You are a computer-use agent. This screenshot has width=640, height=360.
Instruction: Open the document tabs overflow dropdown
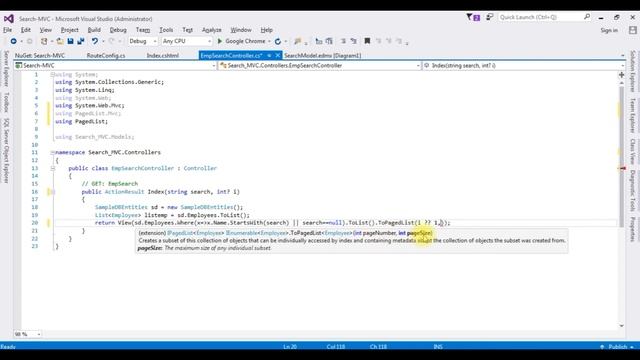tap(622, 56)
